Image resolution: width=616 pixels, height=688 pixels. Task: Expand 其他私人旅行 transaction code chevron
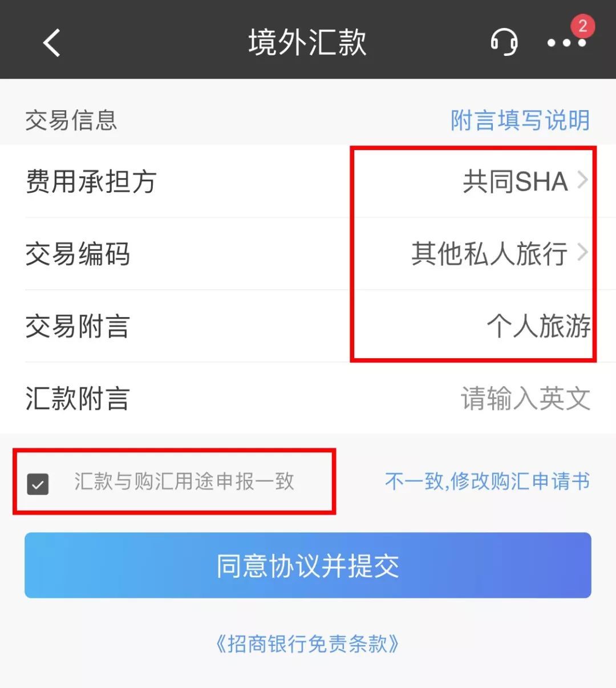(x=582, y=252)
